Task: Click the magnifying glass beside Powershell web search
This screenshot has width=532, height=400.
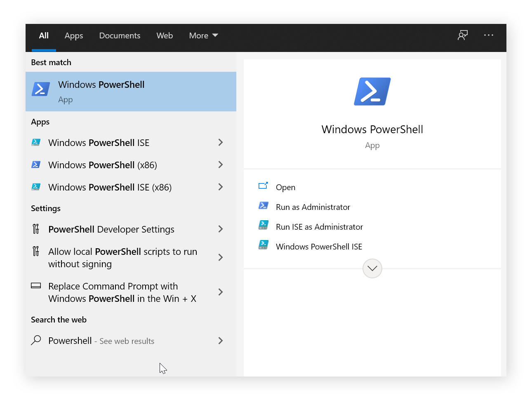Action: pos(36,340)
